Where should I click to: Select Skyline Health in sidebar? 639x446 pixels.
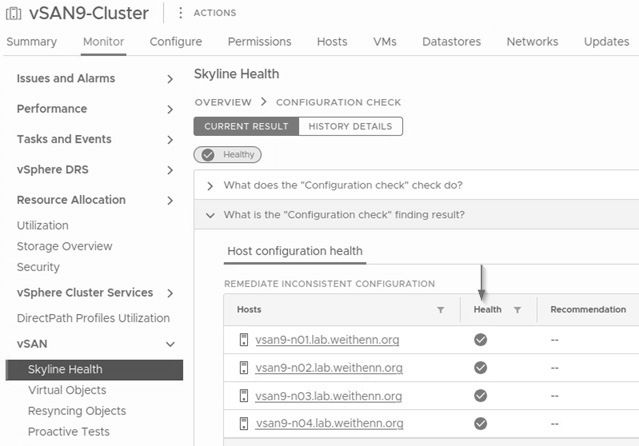[x=94, y=370]
